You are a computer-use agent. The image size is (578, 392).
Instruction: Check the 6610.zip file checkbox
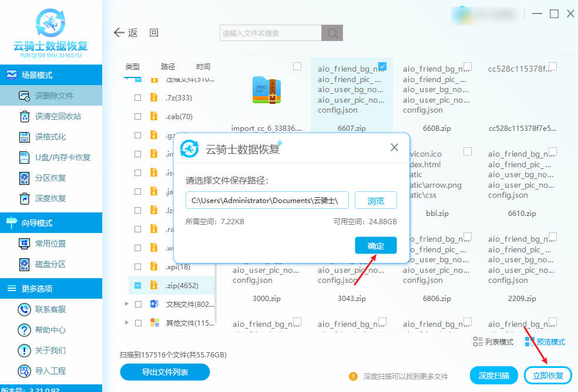click(x=553, y=151)
